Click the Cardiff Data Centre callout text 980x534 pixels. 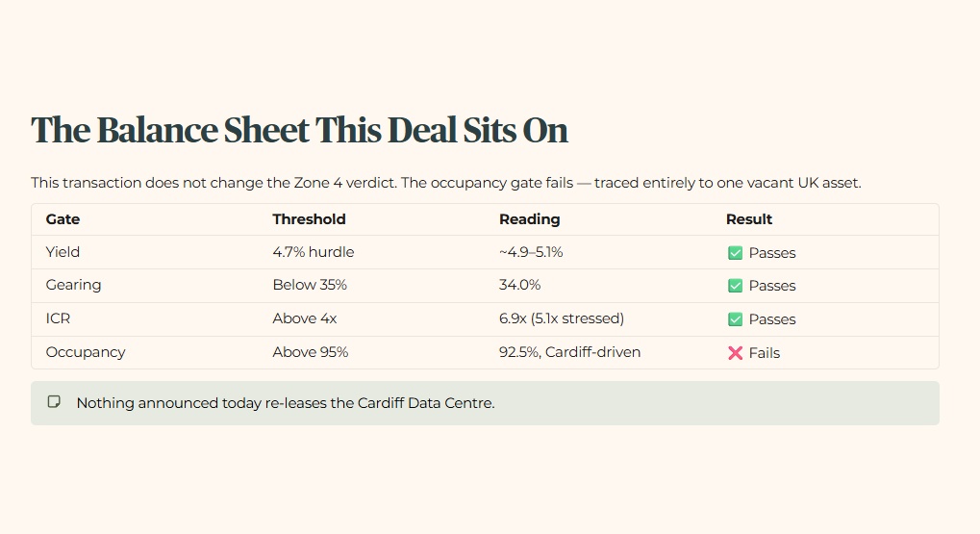(286, 403)
